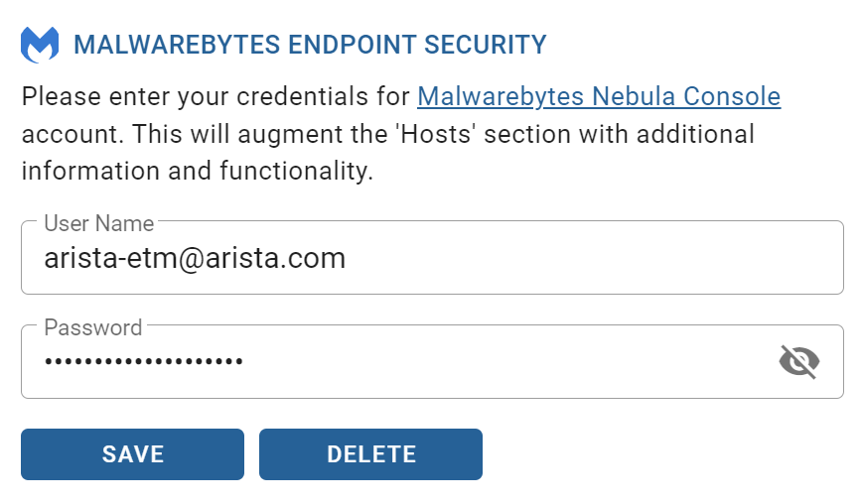Click the word Malwarebytes in the link
This screenshot has height=504, width=862.
pyautogui.click(x=501, y=96)
